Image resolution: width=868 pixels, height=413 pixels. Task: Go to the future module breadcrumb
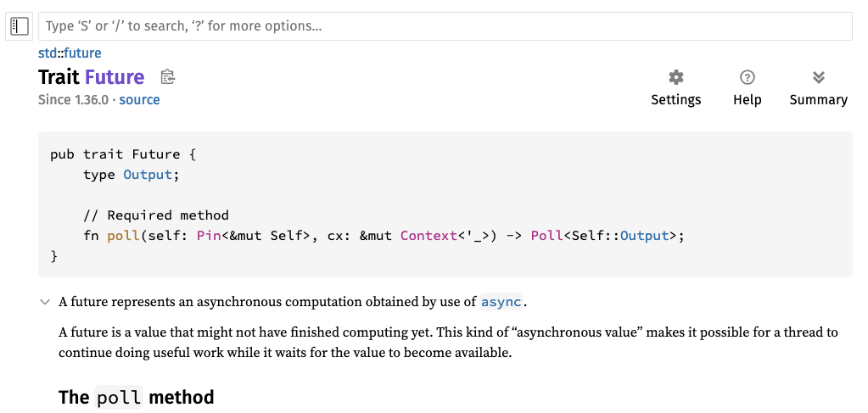point(82,53)
